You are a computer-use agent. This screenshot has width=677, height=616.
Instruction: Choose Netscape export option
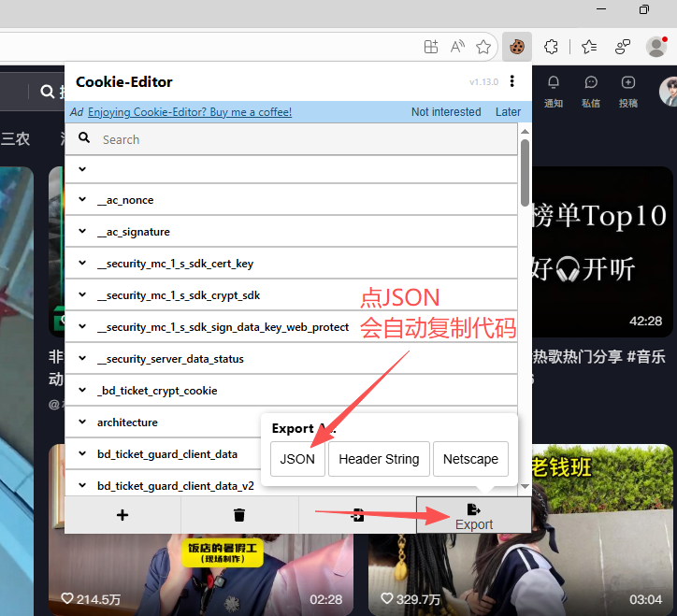point(470,459)
